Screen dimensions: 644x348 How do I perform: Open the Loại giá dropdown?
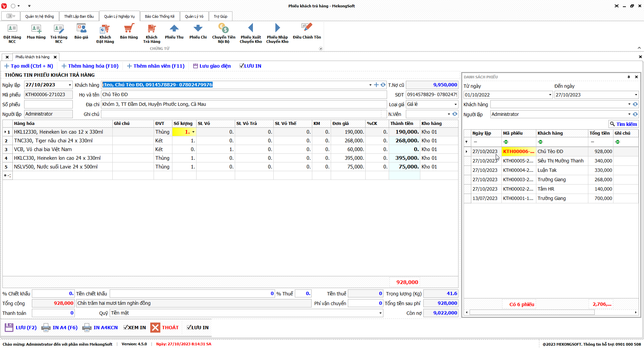[x=455, y=105]
